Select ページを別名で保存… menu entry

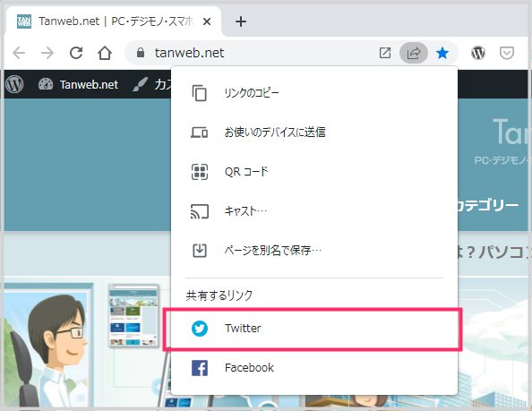[x=314, y=250]
